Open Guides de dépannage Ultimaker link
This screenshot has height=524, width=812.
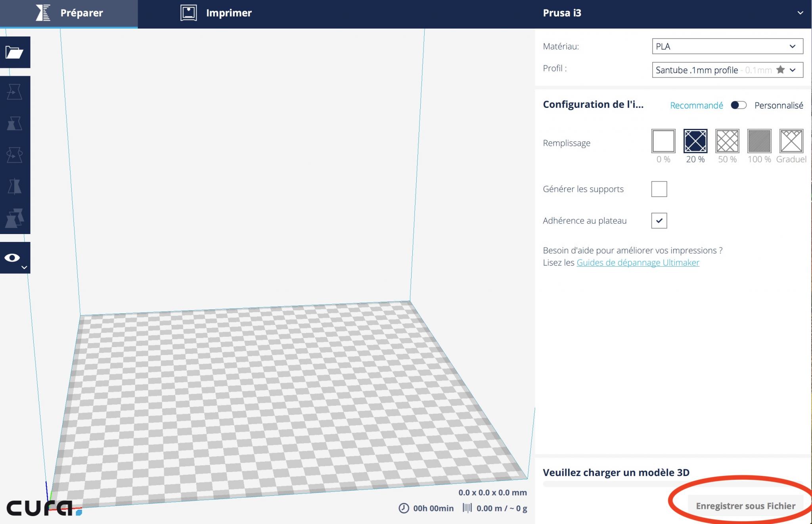(x=638, y=263)
